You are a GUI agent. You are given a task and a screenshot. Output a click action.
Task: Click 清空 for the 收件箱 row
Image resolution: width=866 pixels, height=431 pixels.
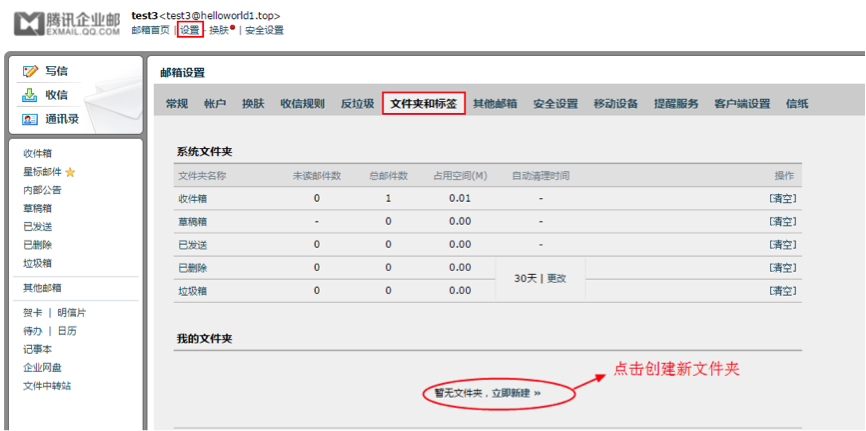click(782, 198)
